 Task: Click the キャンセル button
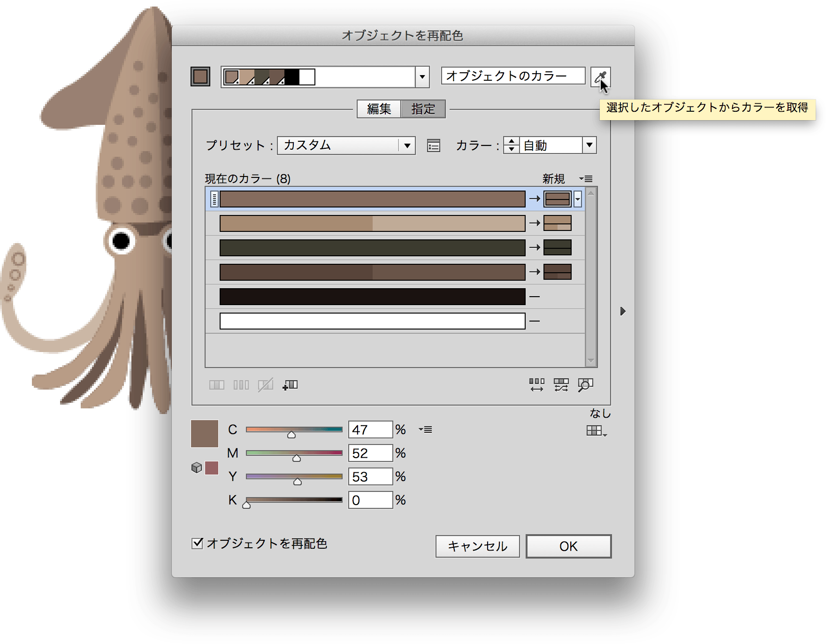click(478, 546)
